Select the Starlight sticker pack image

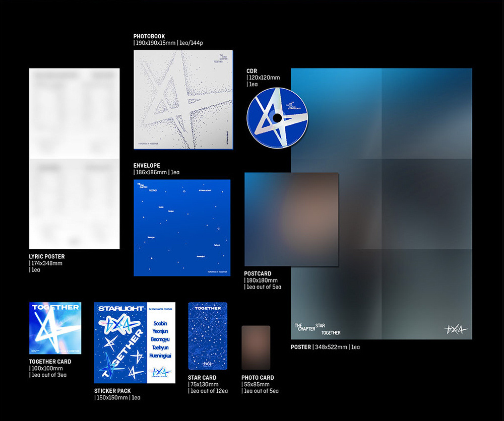135,342
